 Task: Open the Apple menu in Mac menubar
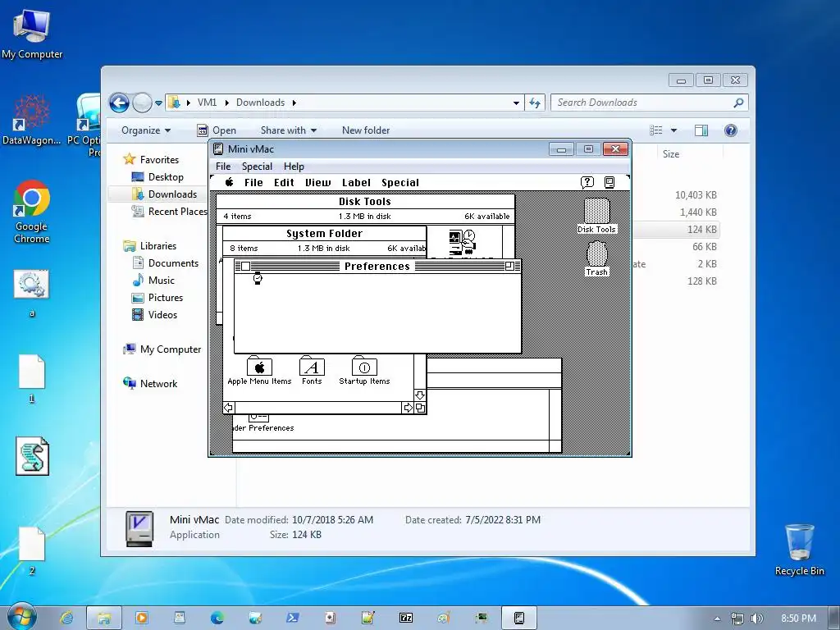click(x=230, y=182)
